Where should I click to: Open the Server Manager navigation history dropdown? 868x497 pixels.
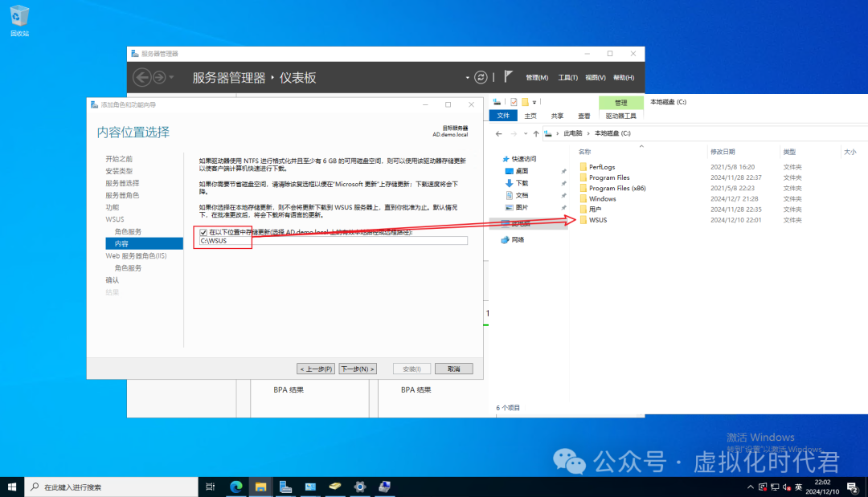pyautogui.click(x=172, y=77)
